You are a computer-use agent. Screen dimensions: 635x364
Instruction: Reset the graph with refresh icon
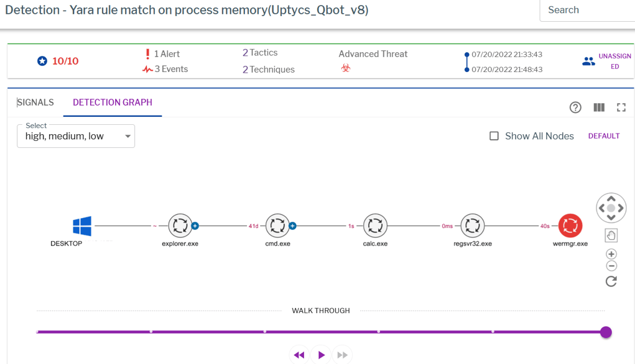(611, 281)
